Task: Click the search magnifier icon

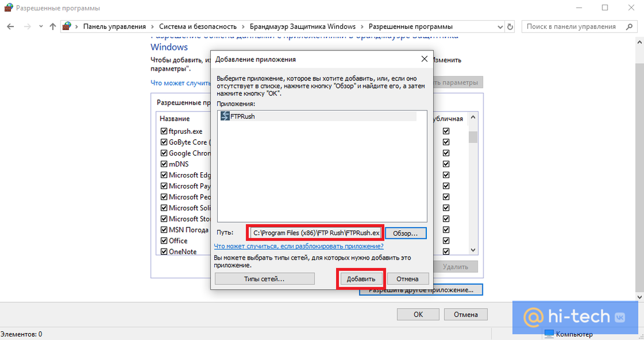Action: (630, 27)
